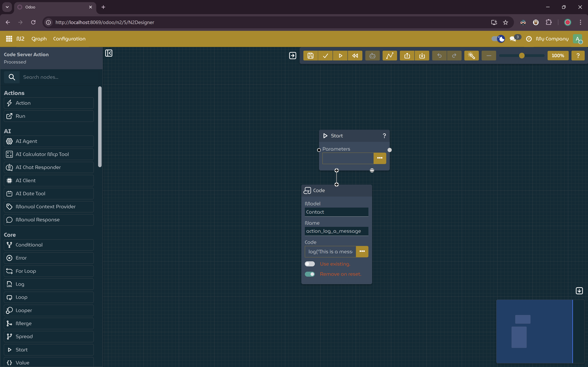Collapse the left node palette panel
This screenshot has height=367, width=588.
(x=109, y=53)
